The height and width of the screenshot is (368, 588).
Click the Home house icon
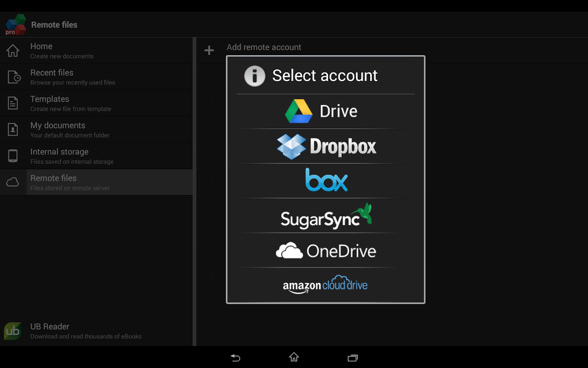tap(13, 51)
